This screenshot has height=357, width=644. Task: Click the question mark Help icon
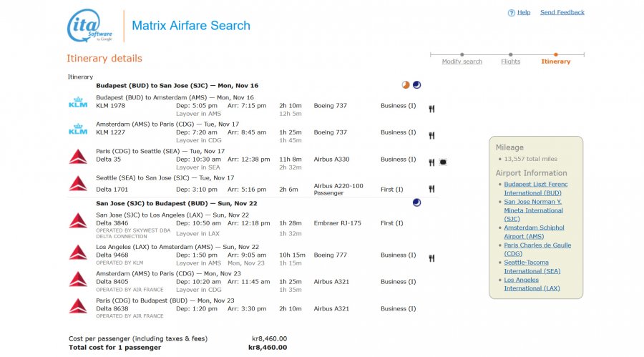pyautogui.click(x=512, y=13)
